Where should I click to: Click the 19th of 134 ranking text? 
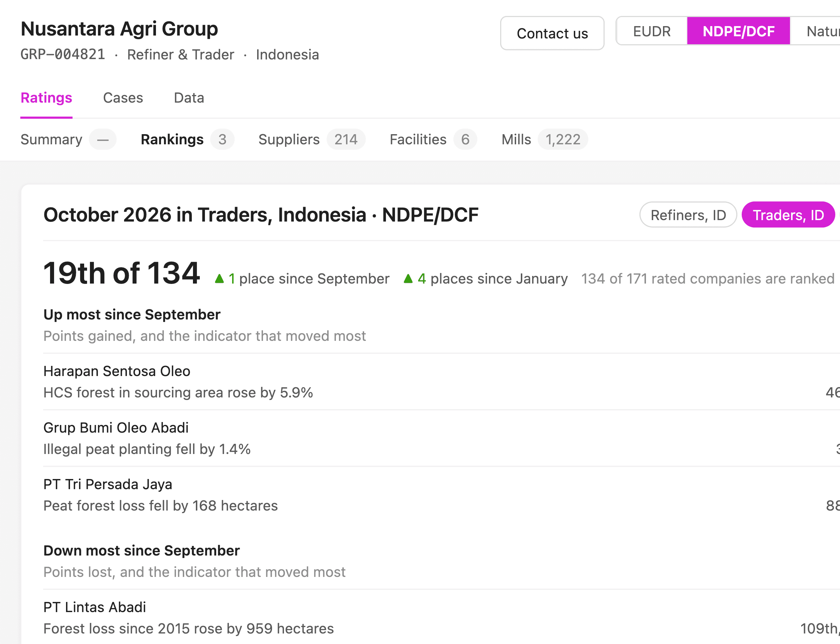coord(122,273)
